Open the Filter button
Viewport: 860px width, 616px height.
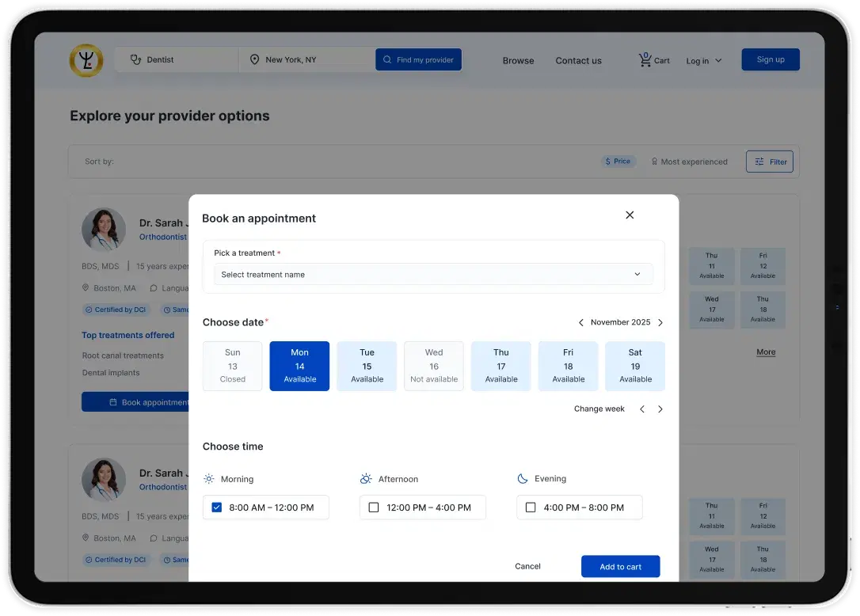pyautogui.click(x=770, y=162)
